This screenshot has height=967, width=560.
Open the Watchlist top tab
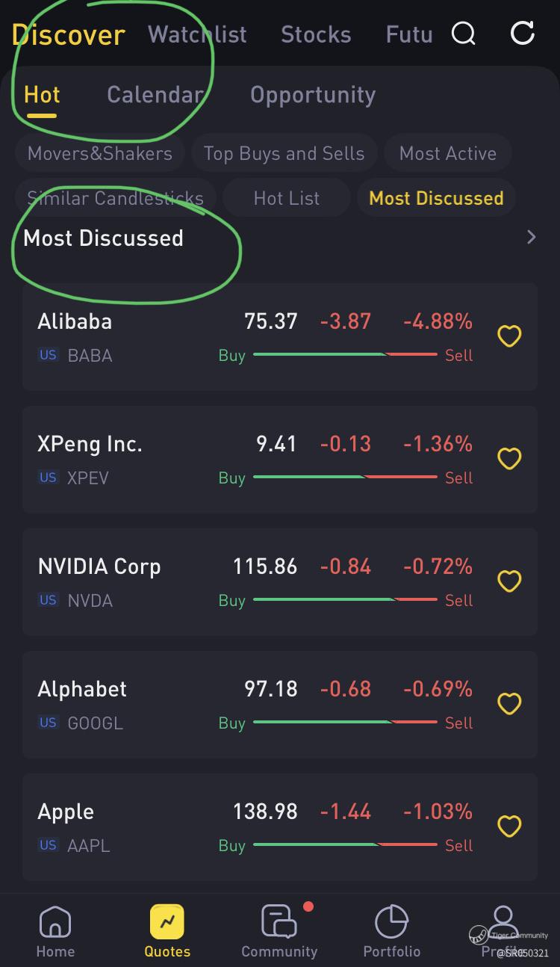[x=197, y=34]
